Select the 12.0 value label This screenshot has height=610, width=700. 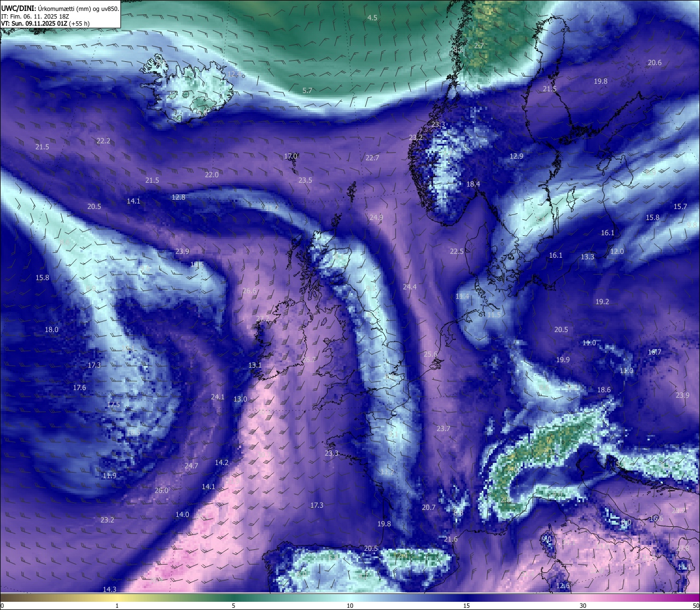pos(617,252)
